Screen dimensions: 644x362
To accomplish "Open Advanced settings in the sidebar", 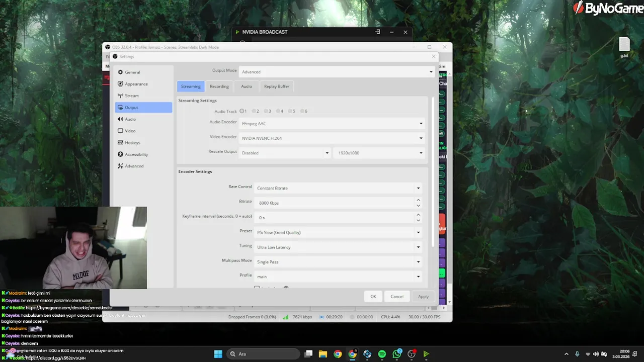I will pyautogui.click(x=143, y=166).
